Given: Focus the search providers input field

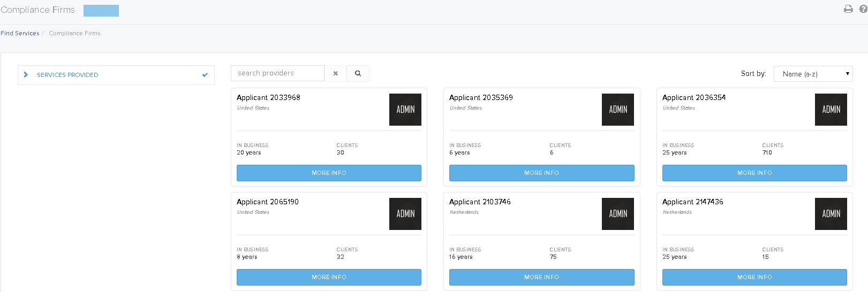Looking at the screenshot, I should (x=277, y=73).
